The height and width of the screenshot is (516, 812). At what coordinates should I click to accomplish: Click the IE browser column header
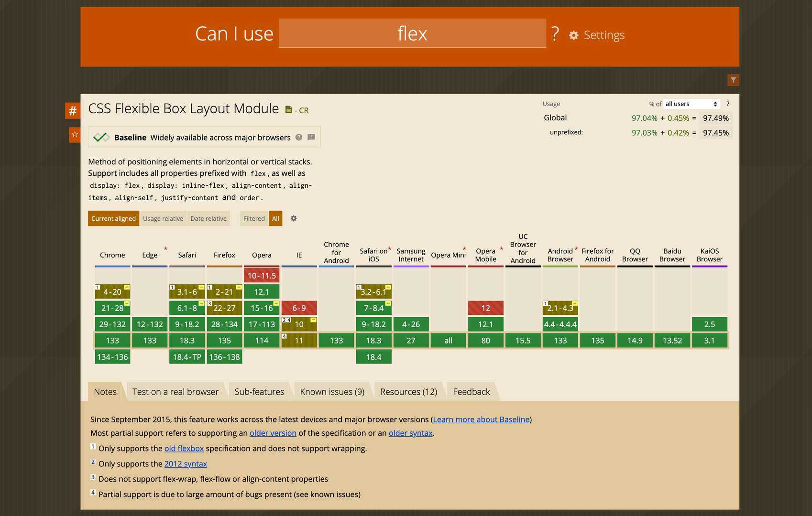tap(299, 255)
